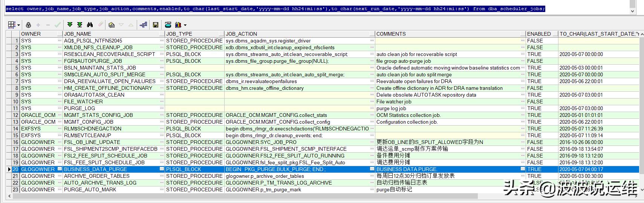The height and width of the screenshot is (203, 644).
Task: Sort by the JOB_ACTION column header
Action: click(x=300, y=34)
